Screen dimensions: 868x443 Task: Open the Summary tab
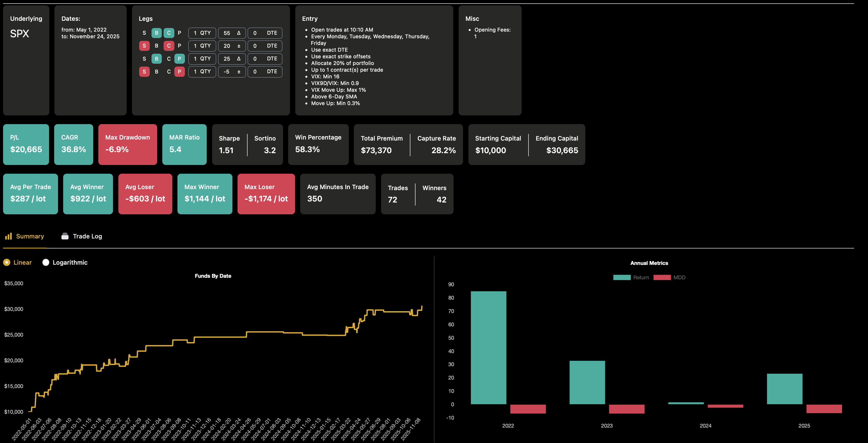click(25, 236)
